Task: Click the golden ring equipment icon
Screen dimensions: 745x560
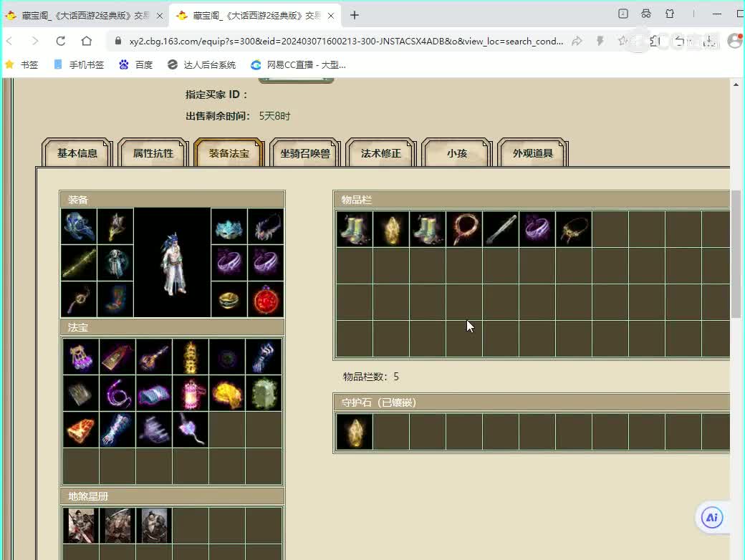Action: click(229, 300)
